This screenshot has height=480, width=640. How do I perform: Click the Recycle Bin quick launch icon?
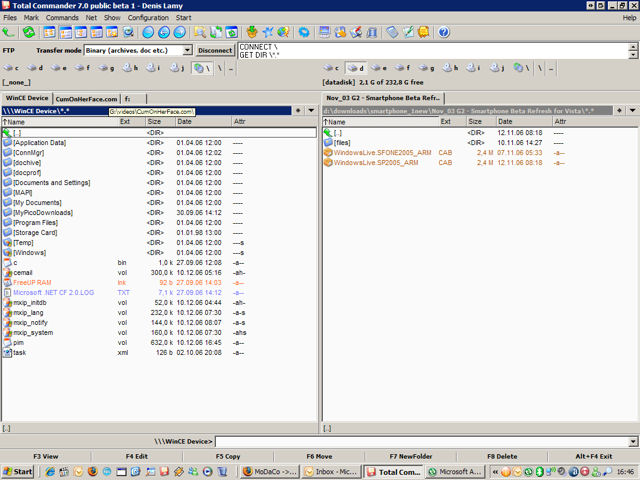(x=222, y=471)
